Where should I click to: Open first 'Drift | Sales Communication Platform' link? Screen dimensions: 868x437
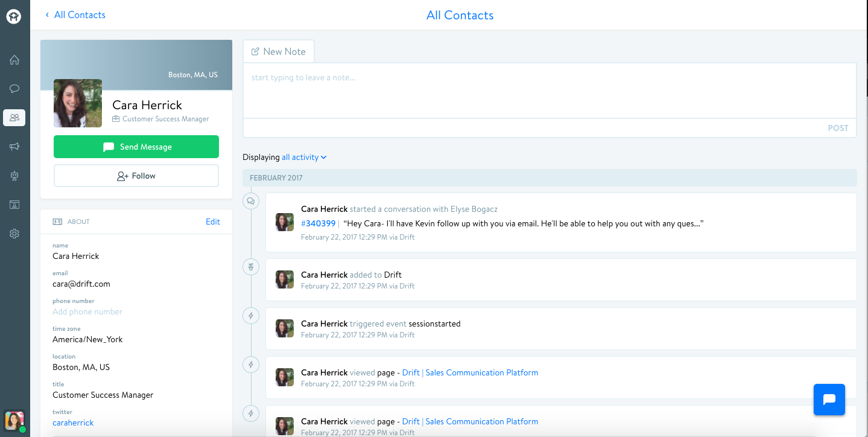(470, 372)
